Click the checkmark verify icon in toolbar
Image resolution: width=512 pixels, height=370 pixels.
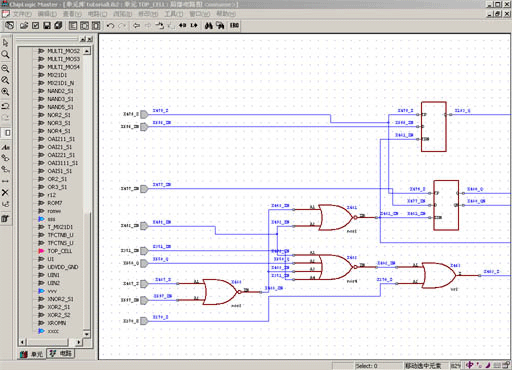(x=36, y=25)
